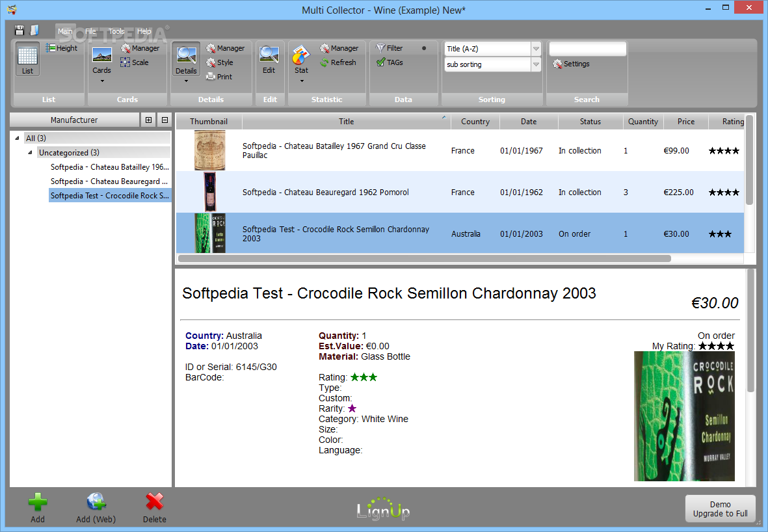Open the Edit item tool

click(269, 60)
